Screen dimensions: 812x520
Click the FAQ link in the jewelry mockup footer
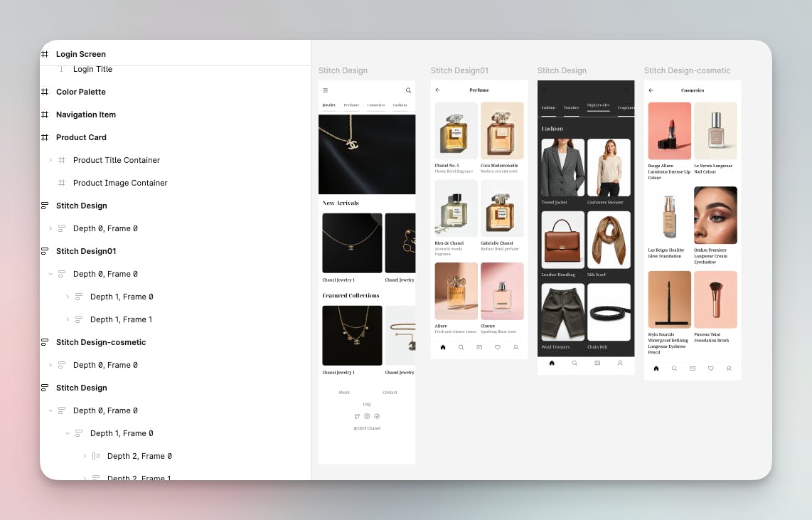367,405
